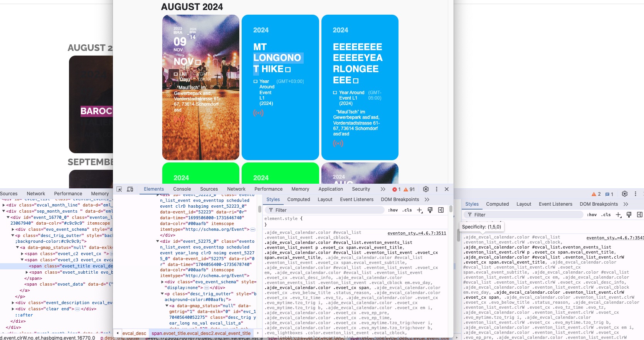
Task: Select the highlighted evoet_title span row in left DevTools
Action: point(56,266)
